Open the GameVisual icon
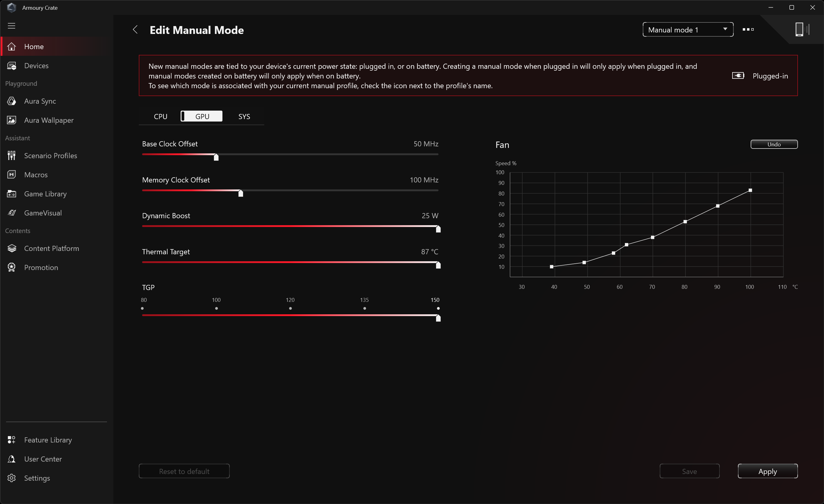This screenshot has height=504, width=824. click(x=12, y=213)
